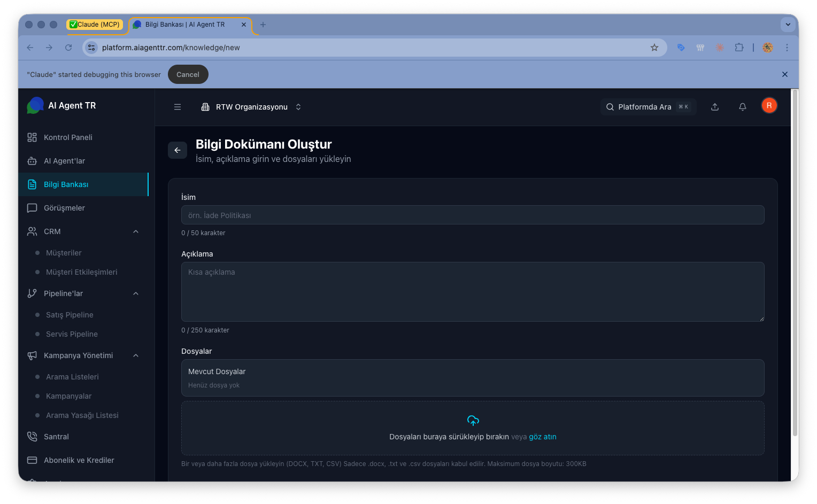This screenshot has width=817, height=504.
Task: Bookmark this page with the star
Action: click(x=654, y=48)
